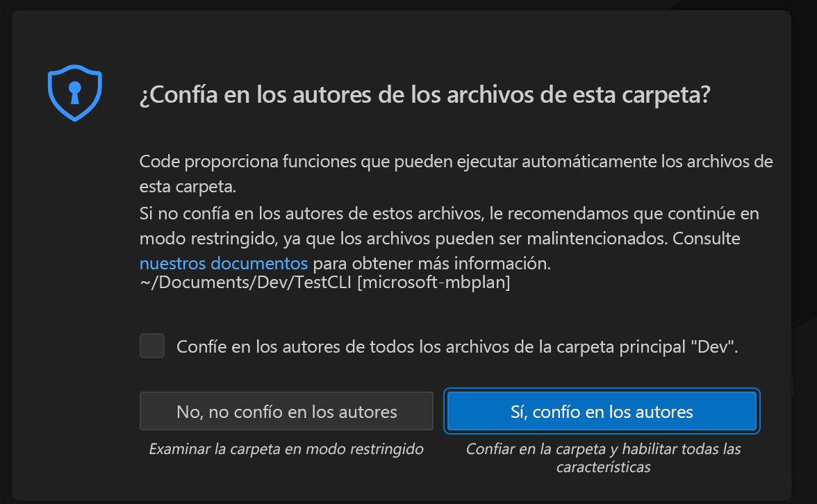
Task: Select the trust confirmation button
Action: coord(602,411)
